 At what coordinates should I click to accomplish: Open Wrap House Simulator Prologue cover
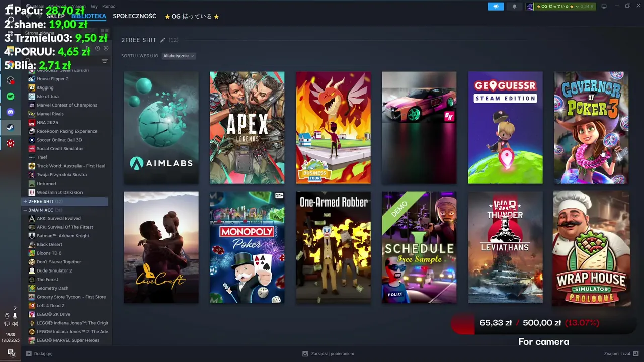click(591, 248)
